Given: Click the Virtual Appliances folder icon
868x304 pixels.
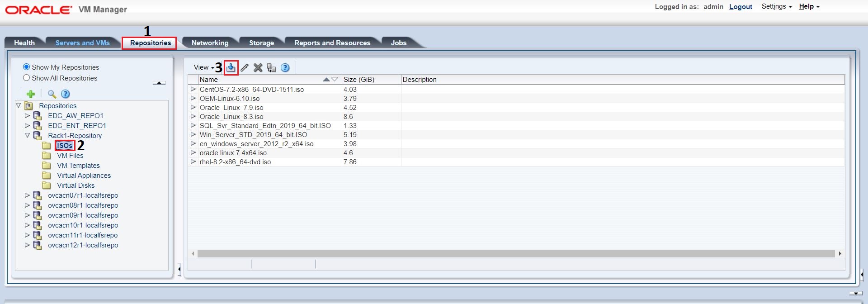Looking at the screenshot, I should pos(47,176).
